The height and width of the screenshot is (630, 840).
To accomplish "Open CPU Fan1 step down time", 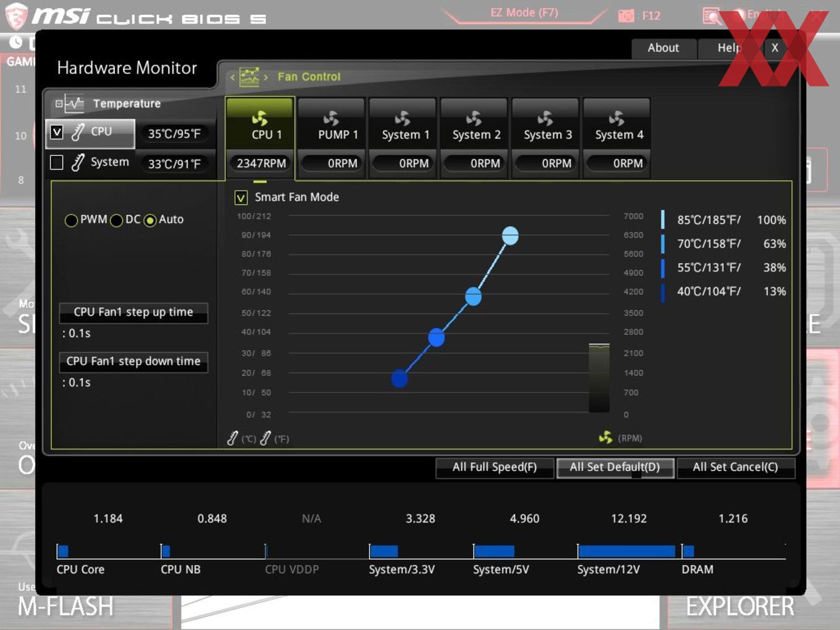I will (x=133, y=362).
